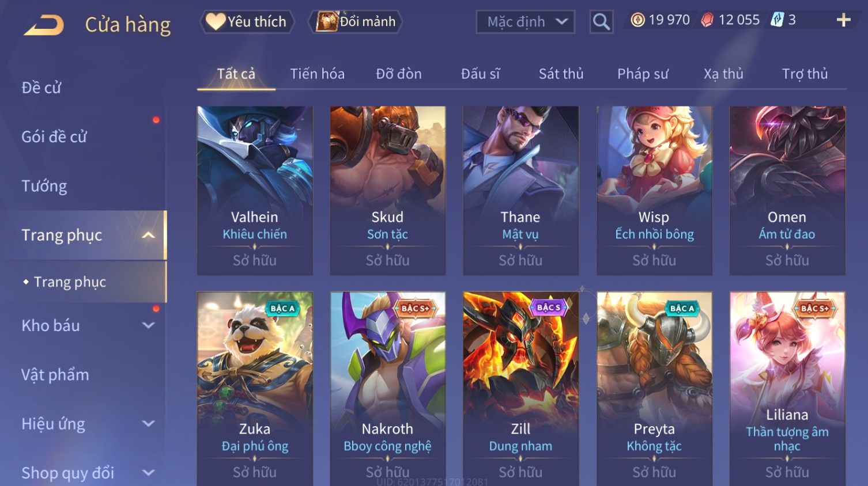Image resolution: width=868 pixels, height=486 pixels.
Task: Open the search magnifier icon
Action: click(x=601, y=22)
